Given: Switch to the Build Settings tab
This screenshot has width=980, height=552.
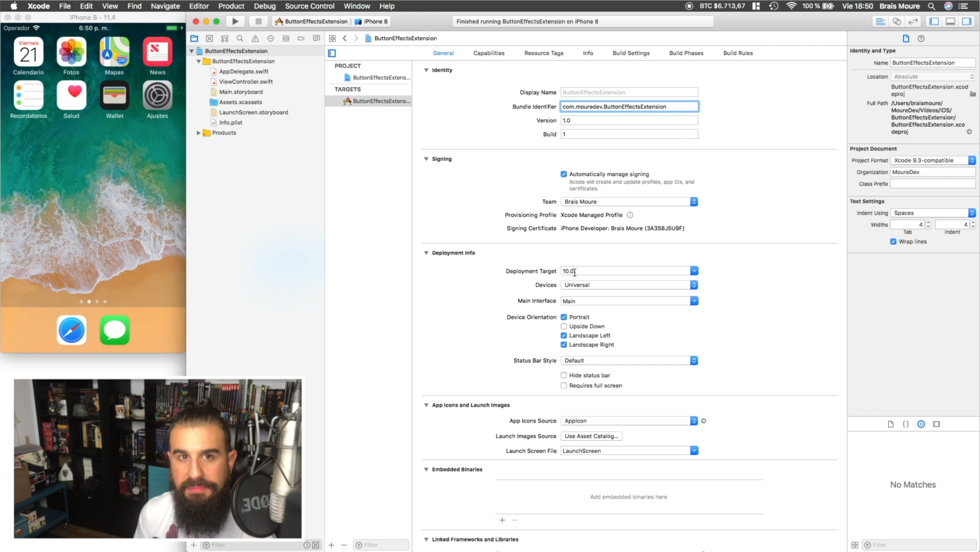Looking at the screenshot, I should pos(631,53).
